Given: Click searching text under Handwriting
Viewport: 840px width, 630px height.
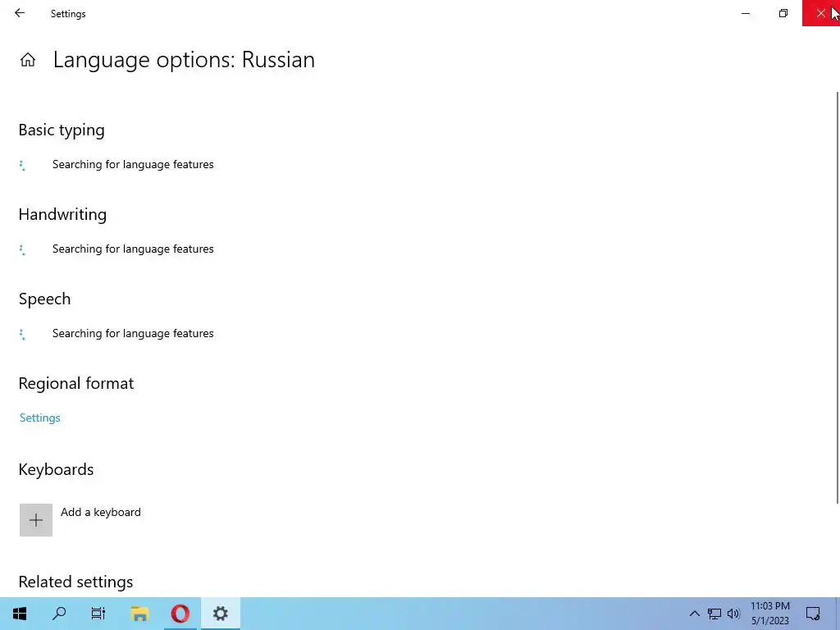Looking at the screenshot, I should pos(133,249).
